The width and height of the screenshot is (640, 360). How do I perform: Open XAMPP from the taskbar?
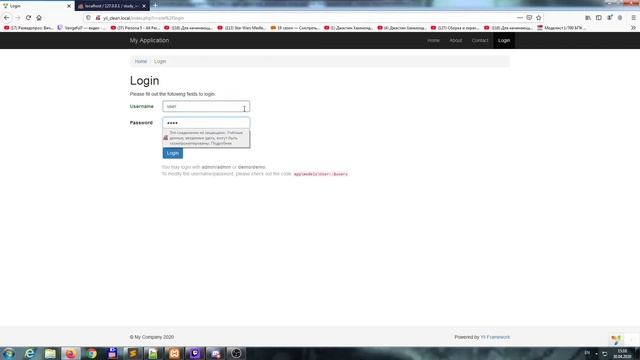pos(174,353)
